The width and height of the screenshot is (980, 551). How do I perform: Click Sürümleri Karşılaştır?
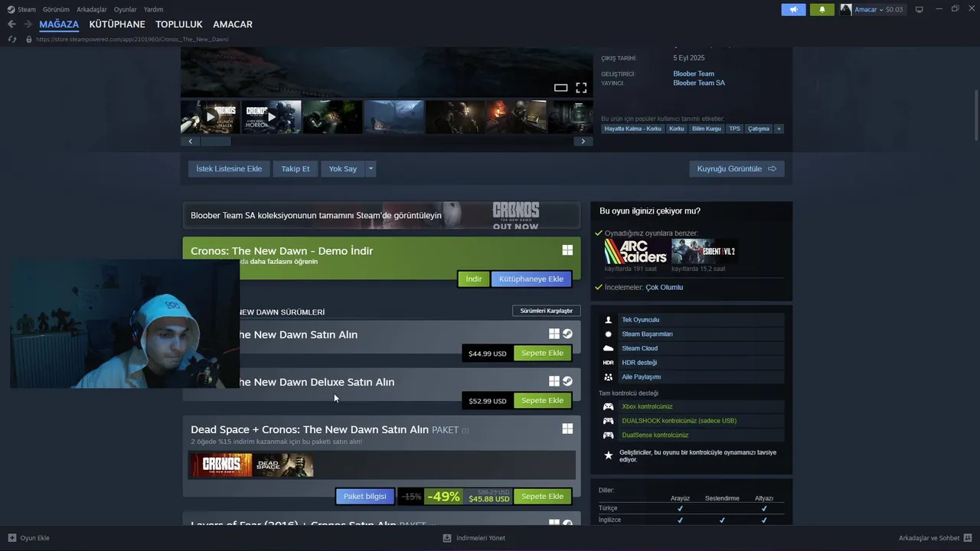[547, 311]
